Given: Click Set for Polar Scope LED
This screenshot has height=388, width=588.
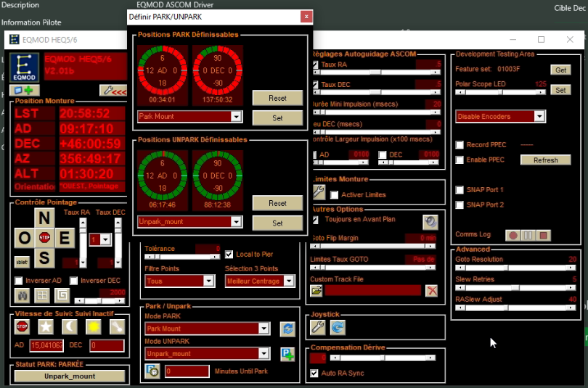Looking at the screenshot, I should [560, 90].
